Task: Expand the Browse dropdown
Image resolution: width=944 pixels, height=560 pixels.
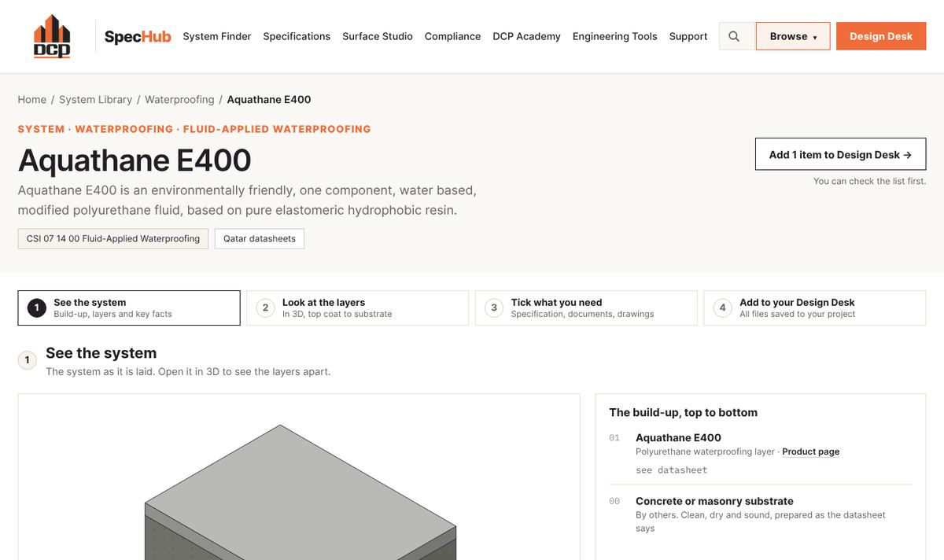Action: click(793, 36)
